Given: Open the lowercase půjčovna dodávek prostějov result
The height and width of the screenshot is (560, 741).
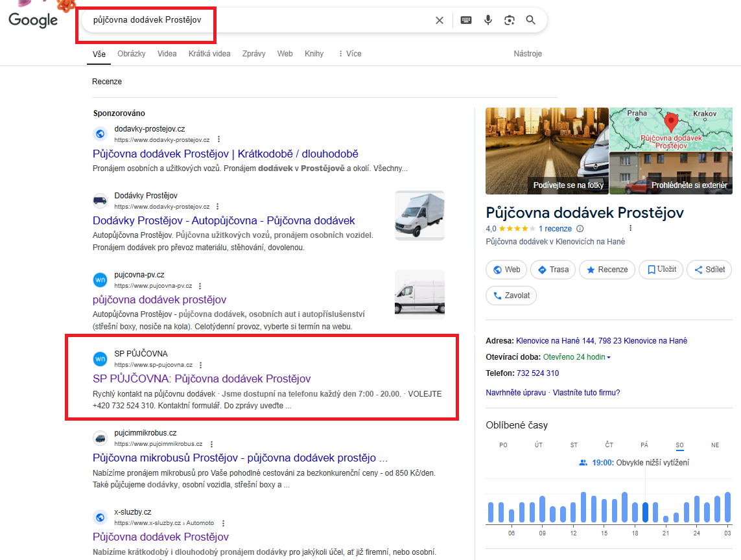Looking at the screenshot, I should click(159, 299).
